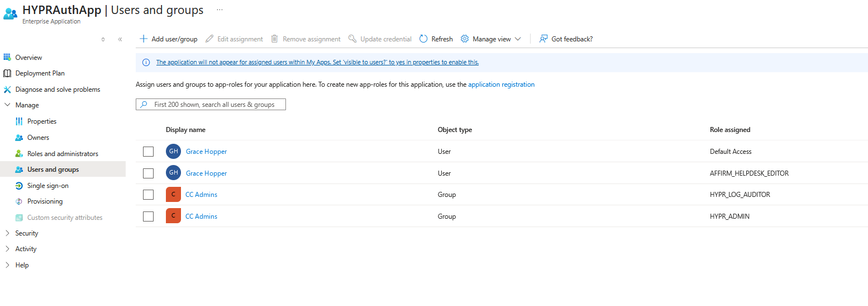
Task: Expand the Activity section chevron
Action: [x=7, y=249]
